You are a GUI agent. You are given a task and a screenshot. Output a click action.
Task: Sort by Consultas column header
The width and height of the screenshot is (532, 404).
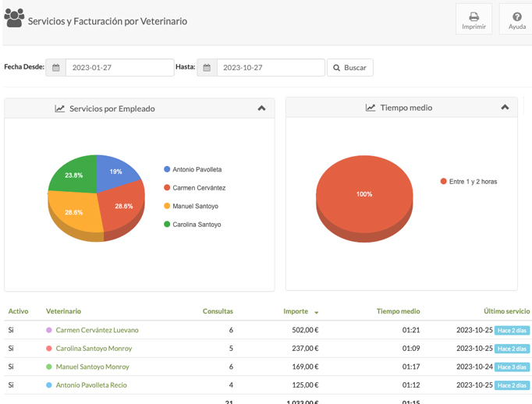pyautogui.click(x=218, y=311)
